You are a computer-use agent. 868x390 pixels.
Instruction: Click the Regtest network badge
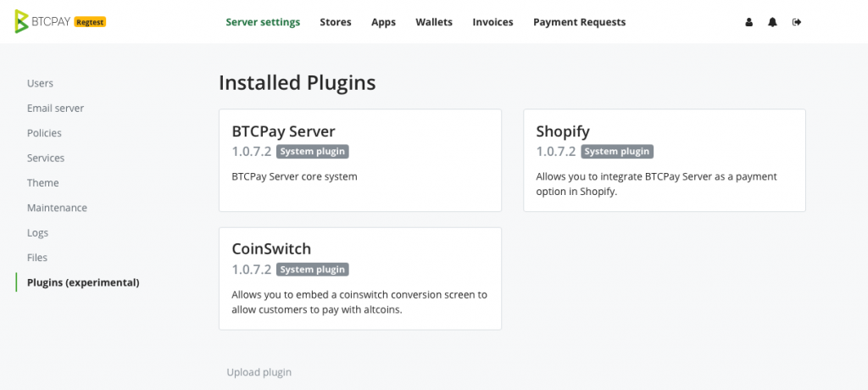point(90,22)
